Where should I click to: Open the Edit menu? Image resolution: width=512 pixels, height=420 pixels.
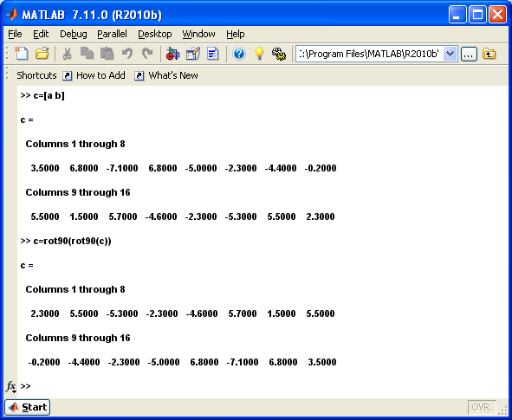[x=41, y=34]
